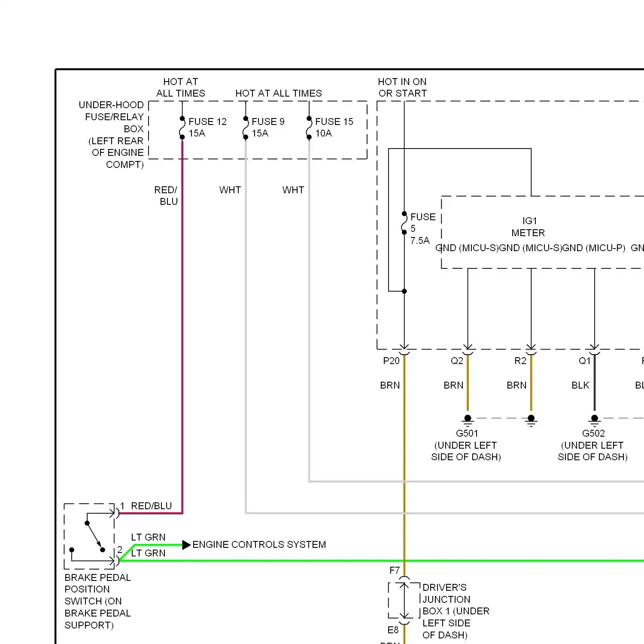Select the UNDER-HOOD FUSE/RELAY BOX text
644x644 pixels.
tap(111, 135)
